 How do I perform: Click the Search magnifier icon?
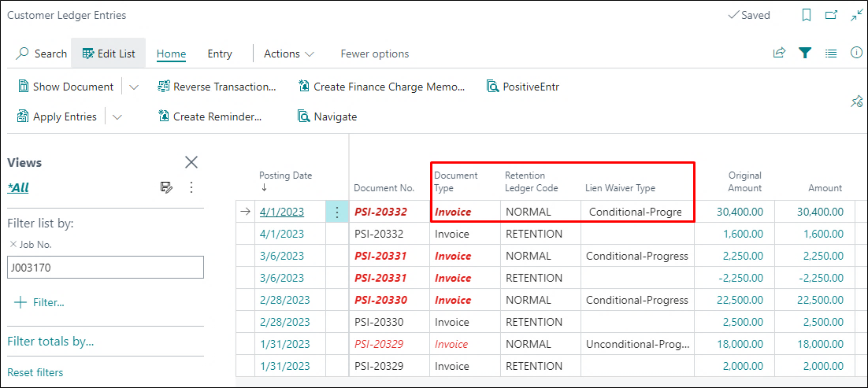coord(23,54)
